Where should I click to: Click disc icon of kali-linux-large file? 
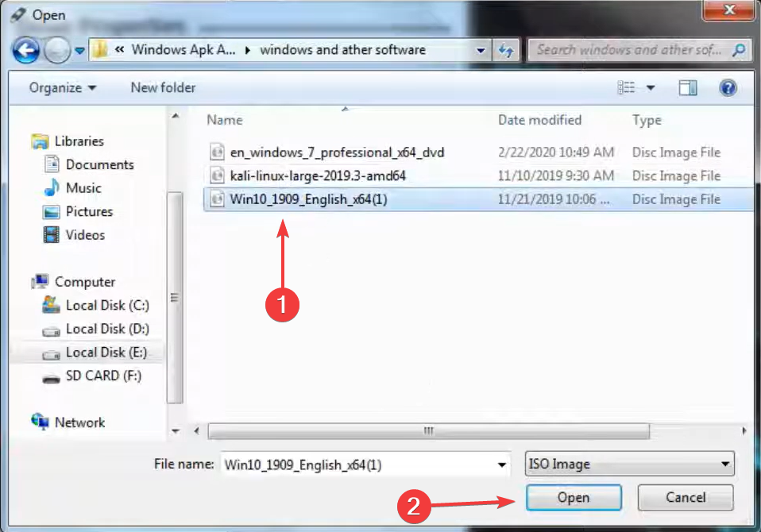(x=217, y=175)
